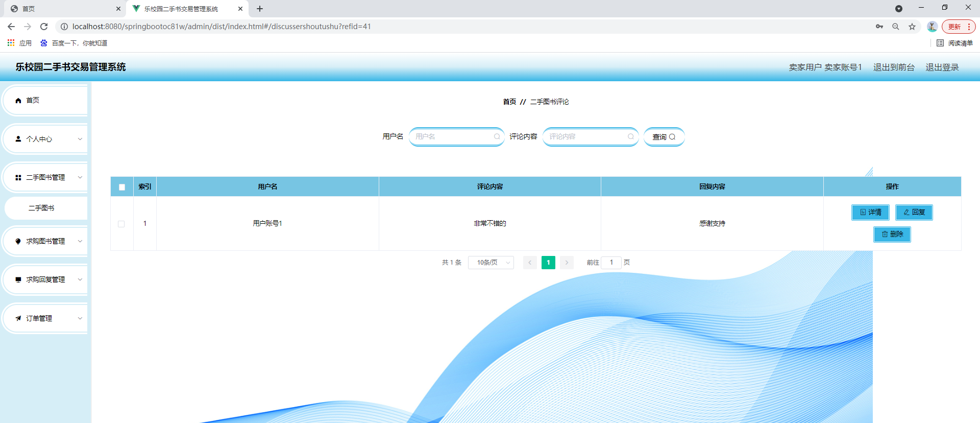Viewport: 980px width, 423px height.
Task: Click the 索引 column header
Action: 145,186
